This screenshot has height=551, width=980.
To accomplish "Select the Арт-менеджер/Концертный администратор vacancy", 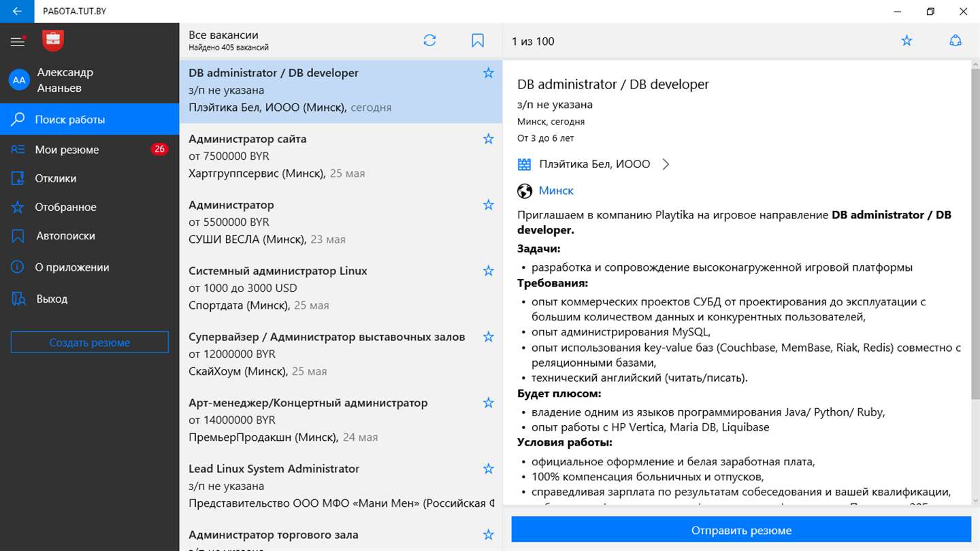I will tap(340, 420).
